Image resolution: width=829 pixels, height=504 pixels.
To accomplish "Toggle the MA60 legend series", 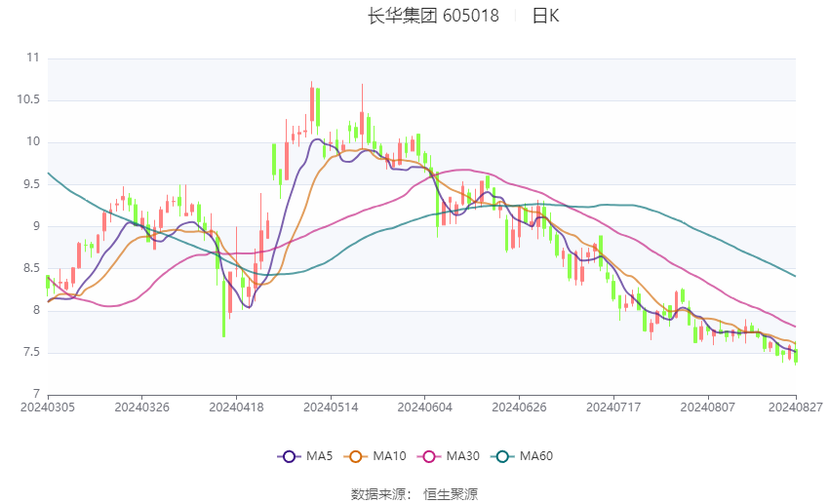I will (522, 456).
